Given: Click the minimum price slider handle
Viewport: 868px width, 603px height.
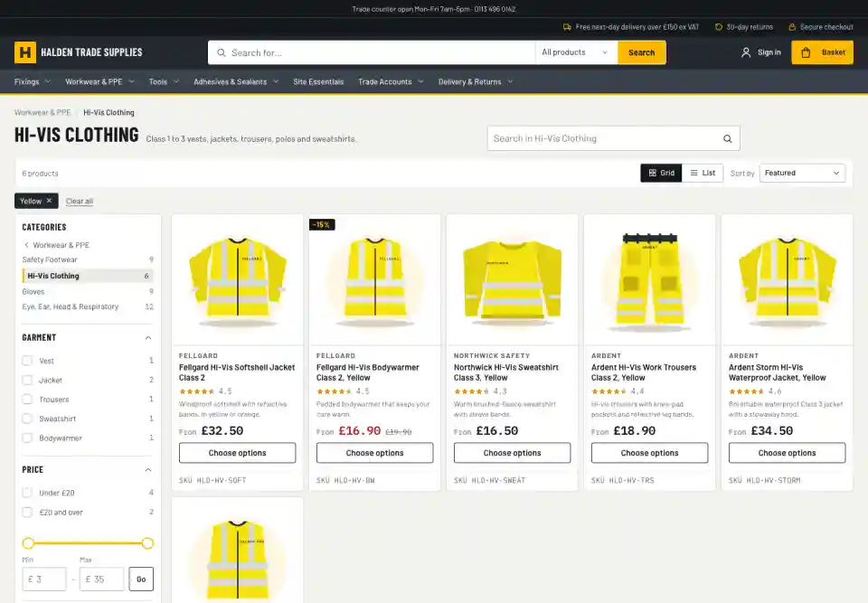Looking at the screenshot, I should 28,543.
